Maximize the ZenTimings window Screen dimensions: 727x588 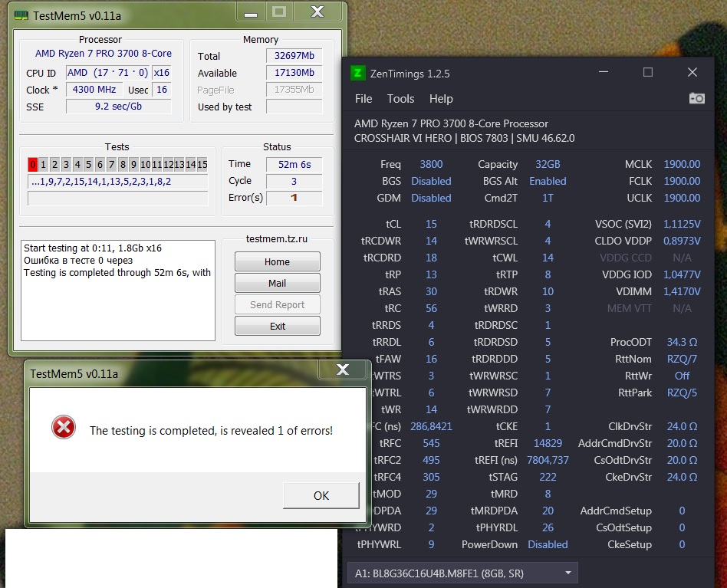click(x=648, y=72)
